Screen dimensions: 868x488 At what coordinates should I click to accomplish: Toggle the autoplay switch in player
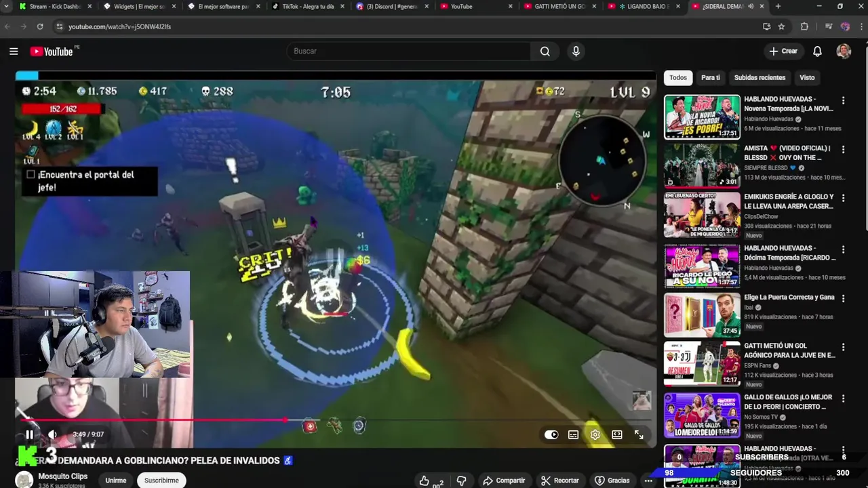click(x=551, y=434)
